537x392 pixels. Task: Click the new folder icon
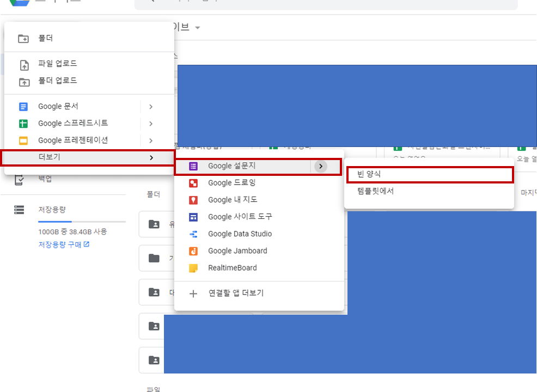coord(23,38)
